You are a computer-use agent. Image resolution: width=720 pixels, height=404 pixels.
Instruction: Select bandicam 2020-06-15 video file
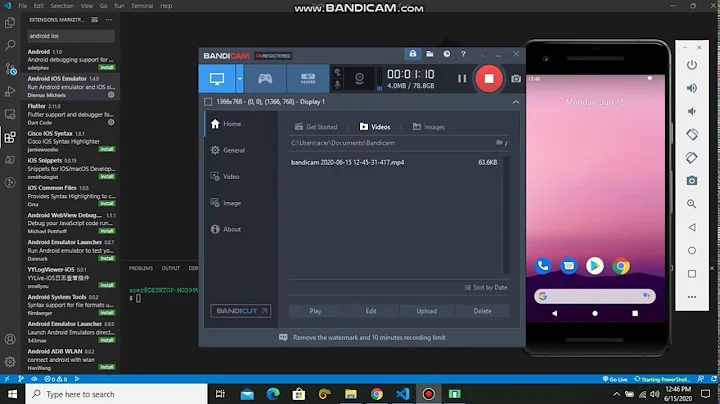(394, 162)
